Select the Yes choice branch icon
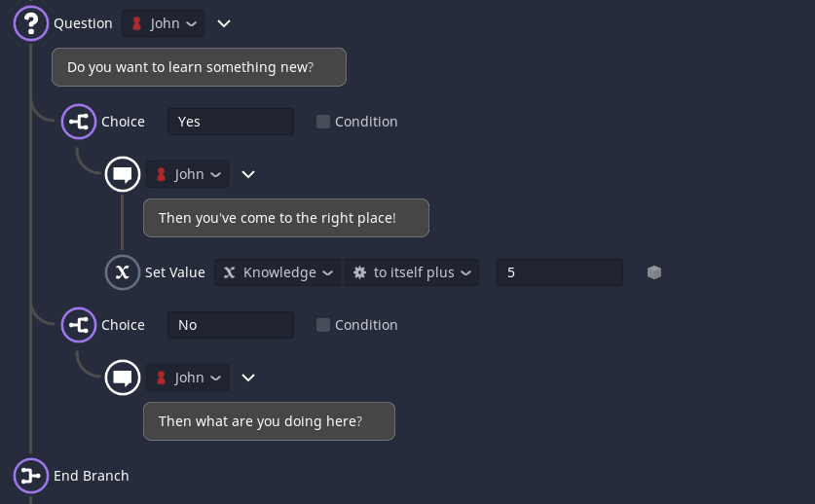This screenshot has height=504, width=815. click(x=79, y=122)
